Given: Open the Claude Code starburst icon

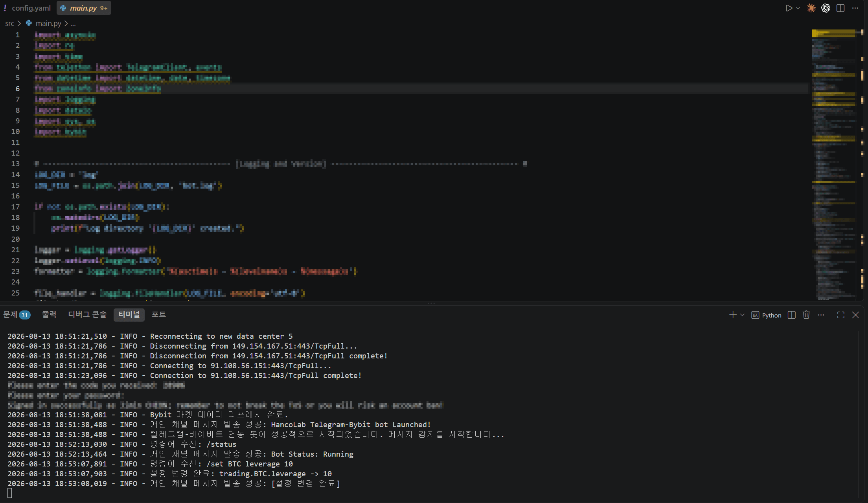Looking at the screenshot, I should pos(811,8).
